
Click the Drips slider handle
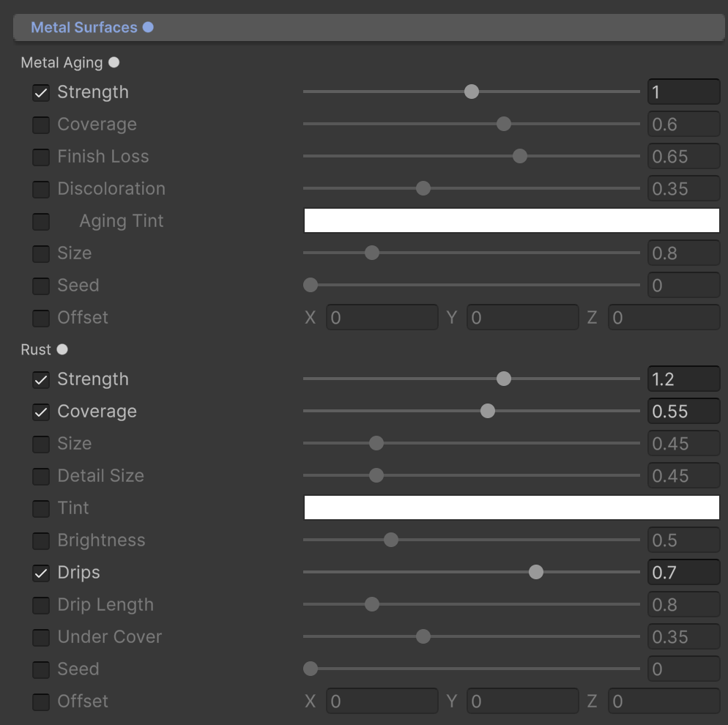coord(536,572)
